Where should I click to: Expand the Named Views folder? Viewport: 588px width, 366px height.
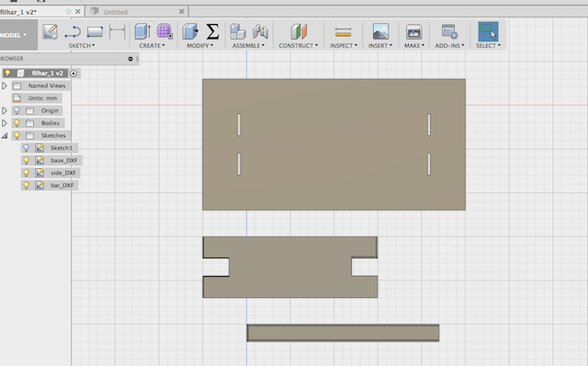[x=4, y=86]
